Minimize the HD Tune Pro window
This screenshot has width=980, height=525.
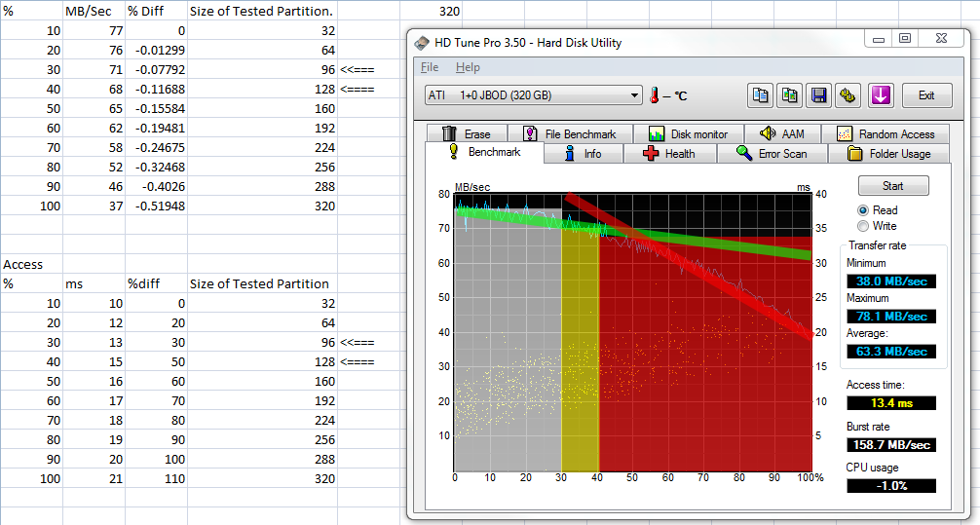click(879, 39)
